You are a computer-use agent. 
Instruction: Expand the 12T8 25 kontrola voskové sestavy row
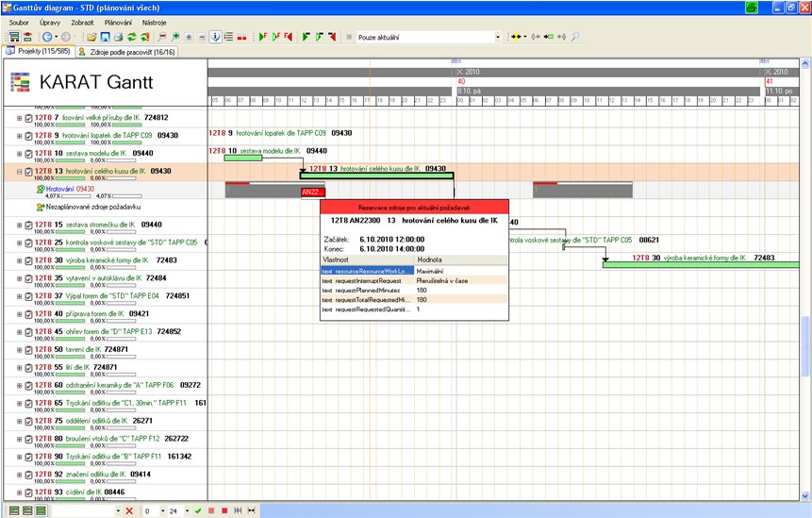coord(19,242)
